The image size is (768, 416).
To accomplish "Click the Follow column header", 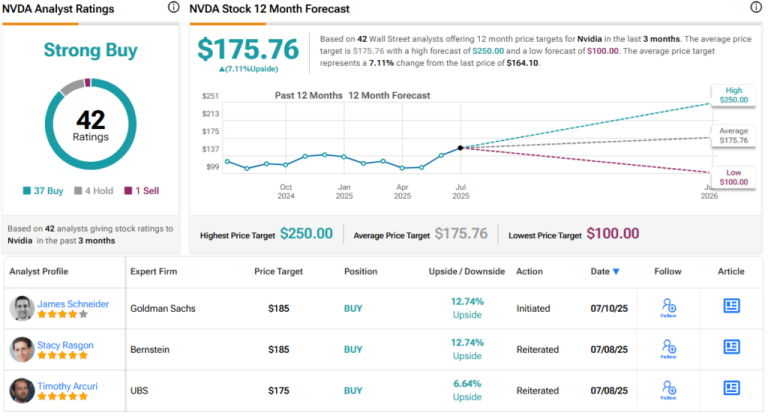I will tap(668, 271).
